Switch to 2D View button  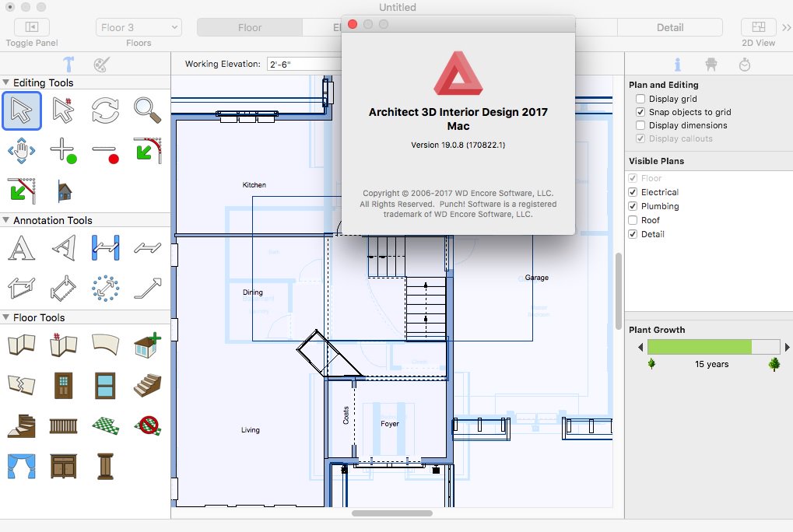click(x=758, y=27)
